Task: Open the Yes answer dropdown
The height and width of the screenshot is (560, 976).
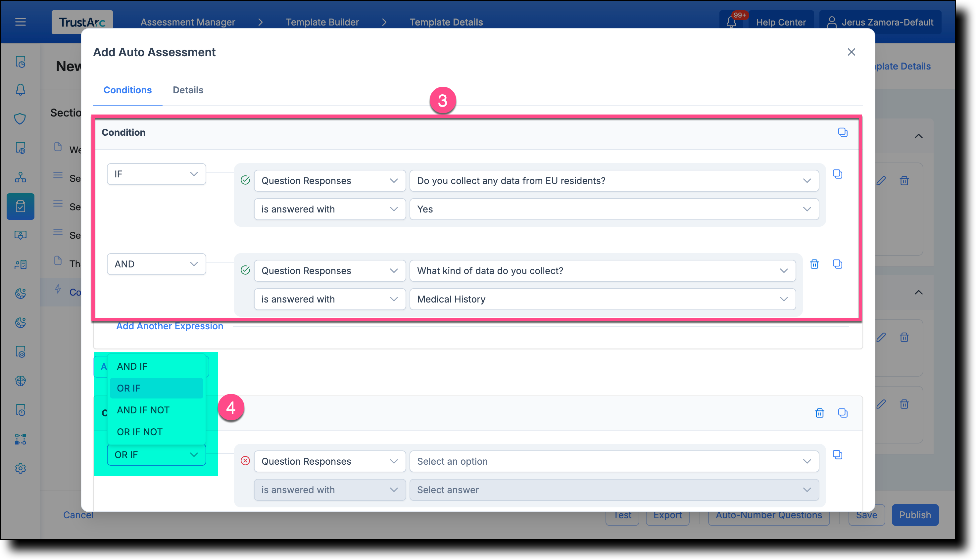Action: [x=614, y=209]
